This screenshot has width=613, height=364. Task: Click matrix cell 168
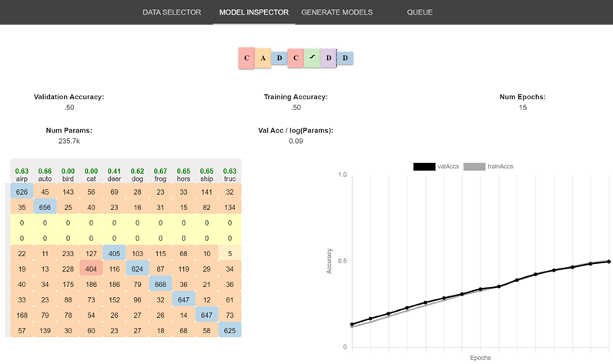(22, 316)
